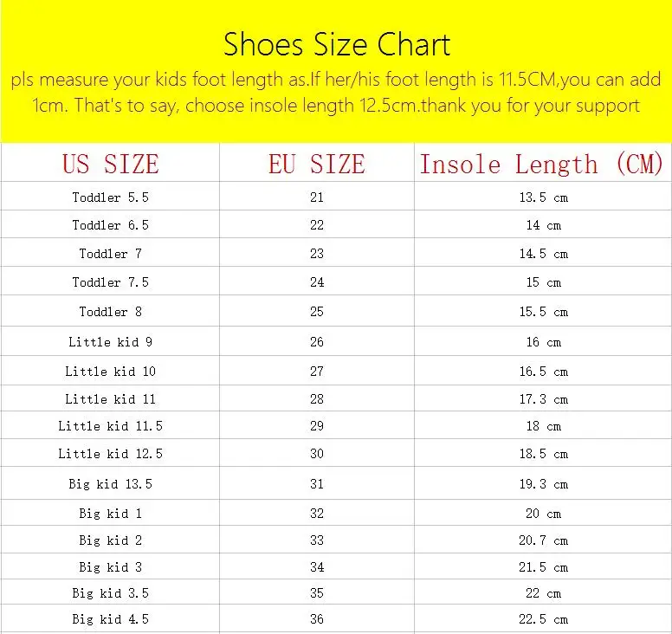Screen dimensions: 672x634
Task: Click EU size 22 cell
Action: (317, 225)
